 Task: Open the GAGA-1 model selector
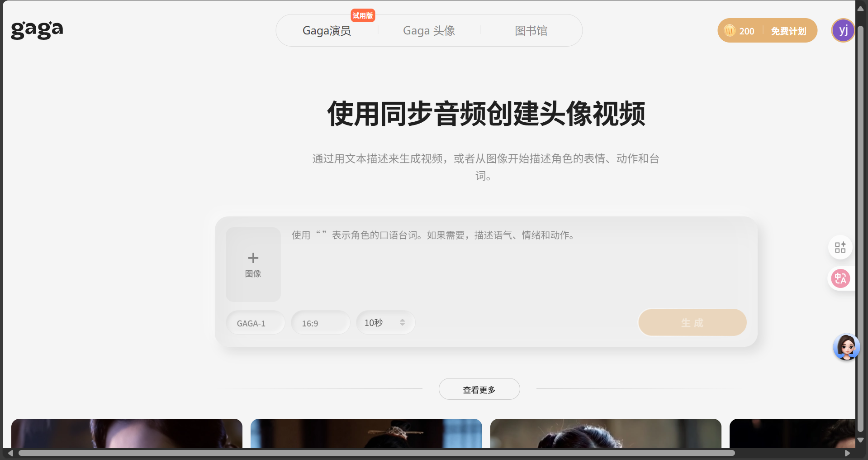(x=256, y=323)
